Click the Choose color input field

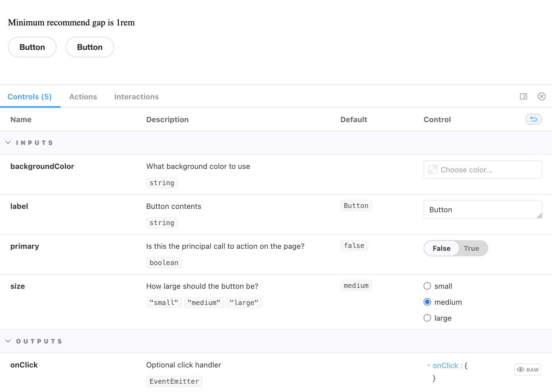483,169
